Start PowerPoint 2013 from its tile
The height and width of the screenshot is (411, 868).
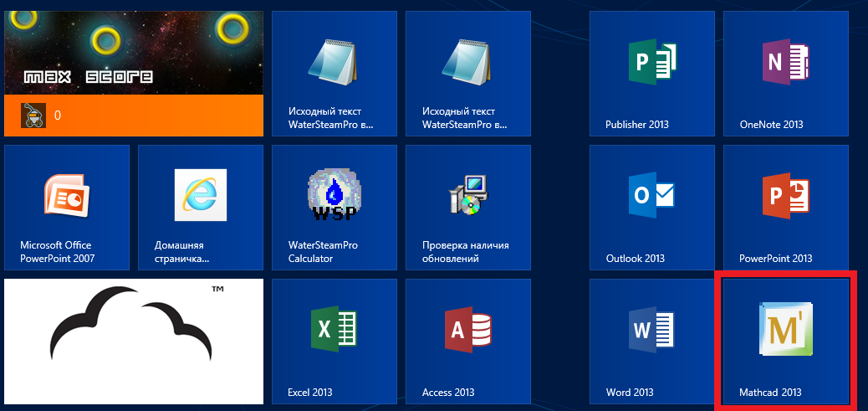785,207
